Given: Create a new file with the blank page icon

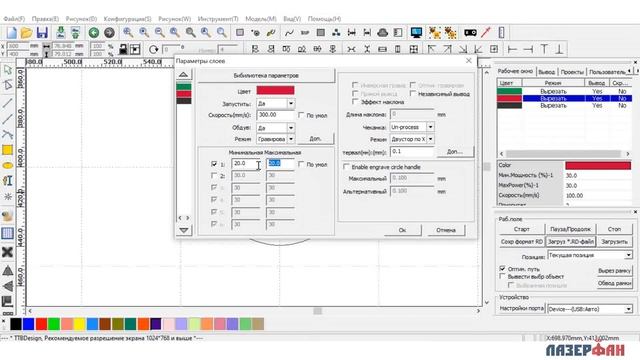Looking at the screenshot, I should (x=11, y=33).
